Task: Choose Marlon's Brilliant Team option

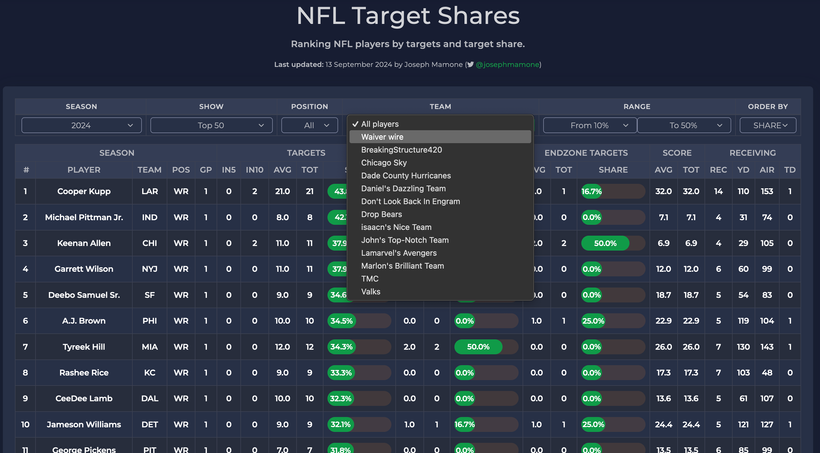Action: coord(440,266)
